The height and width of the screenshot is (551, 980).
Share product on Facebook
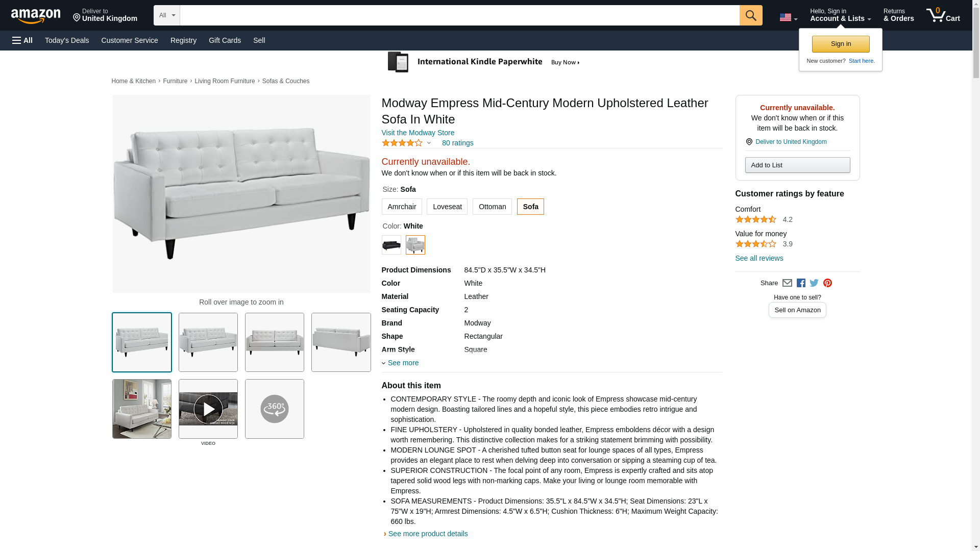pyautogui.click(x=801, y=283)
